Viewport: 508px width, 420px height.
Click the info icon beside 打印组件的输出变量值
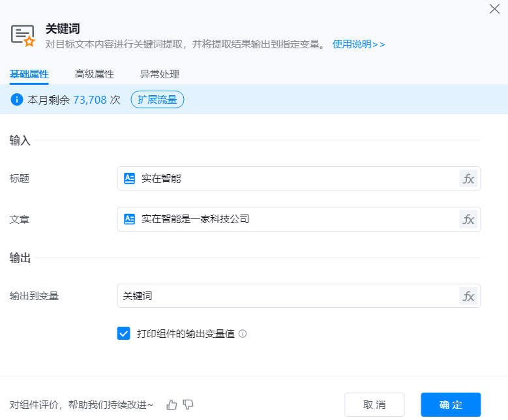click(243, 334)
